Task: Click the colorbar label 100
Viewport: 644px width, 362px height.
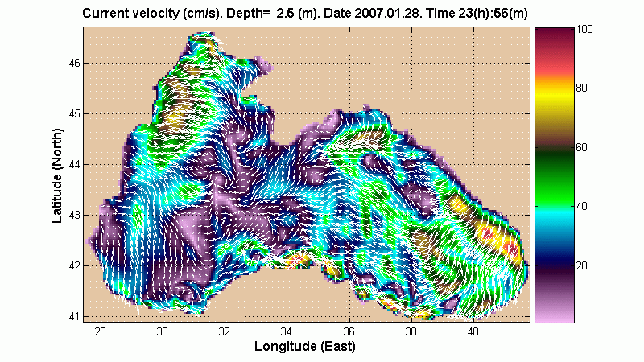Action: (584, 29)
